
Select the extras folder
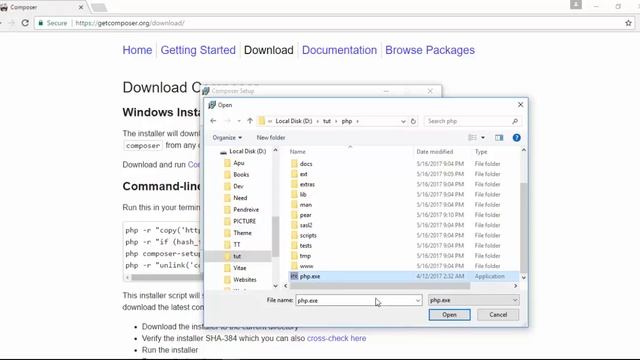pyautogui.click(x=307, y=184)
